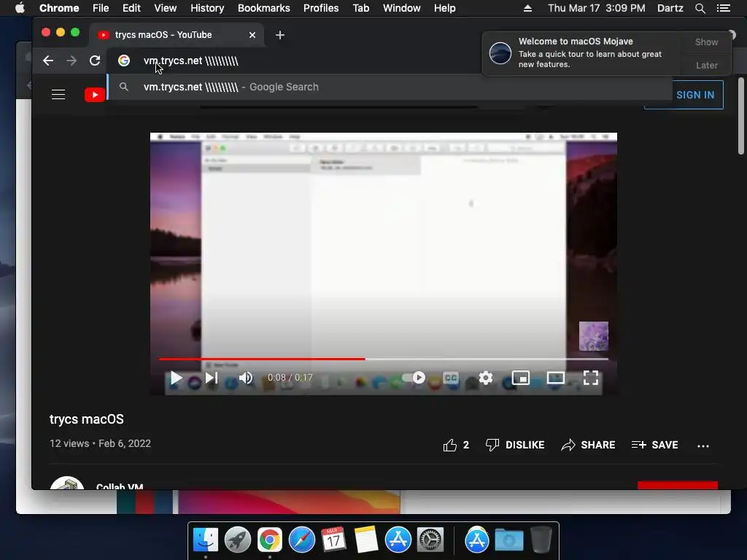Open Notification Center list icon
The height and width of the screenshot is (560, 747).
click(724, 8)
